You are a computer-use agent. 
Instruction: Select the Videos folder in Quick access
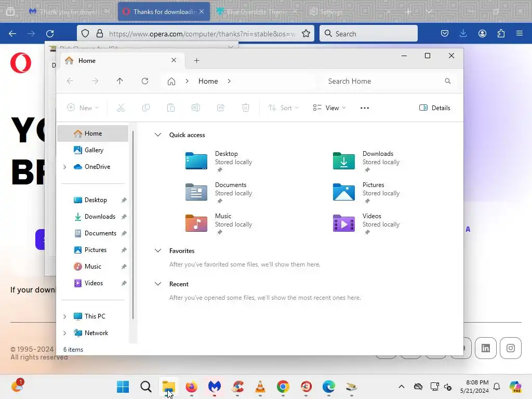click(x=366, y=223)
